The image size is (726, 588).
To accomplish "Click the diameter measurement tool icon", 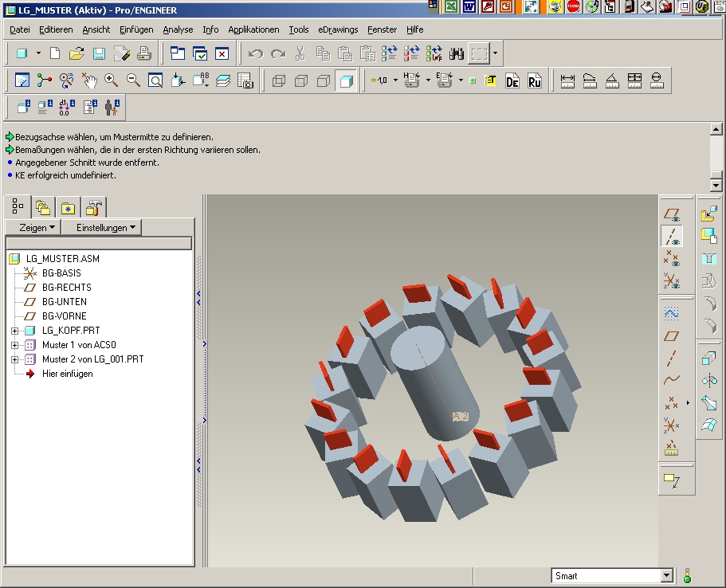I will pyautogui.click(x=657, y=80).
